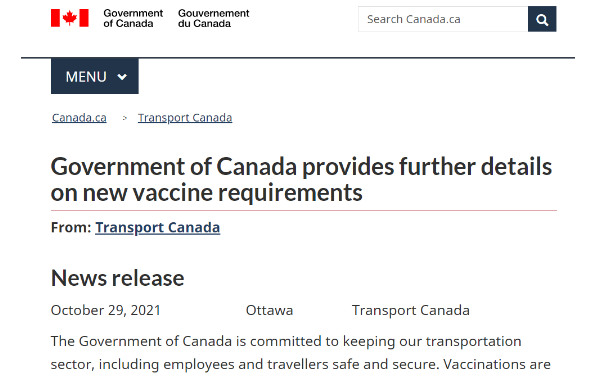This screenshot has height=381, width=589.
Task: Click the Government of Canada English wordmark
Action: point(133,18)
